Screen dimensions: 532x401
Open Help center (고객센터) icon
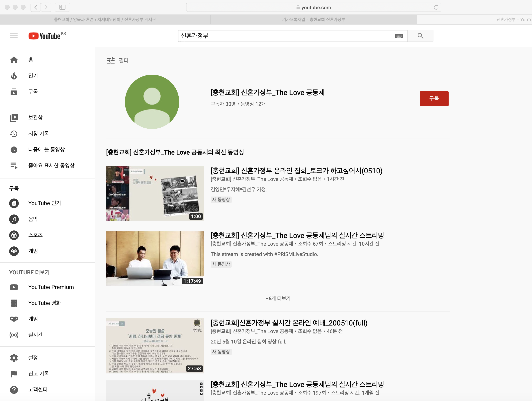tap(14, 389)
